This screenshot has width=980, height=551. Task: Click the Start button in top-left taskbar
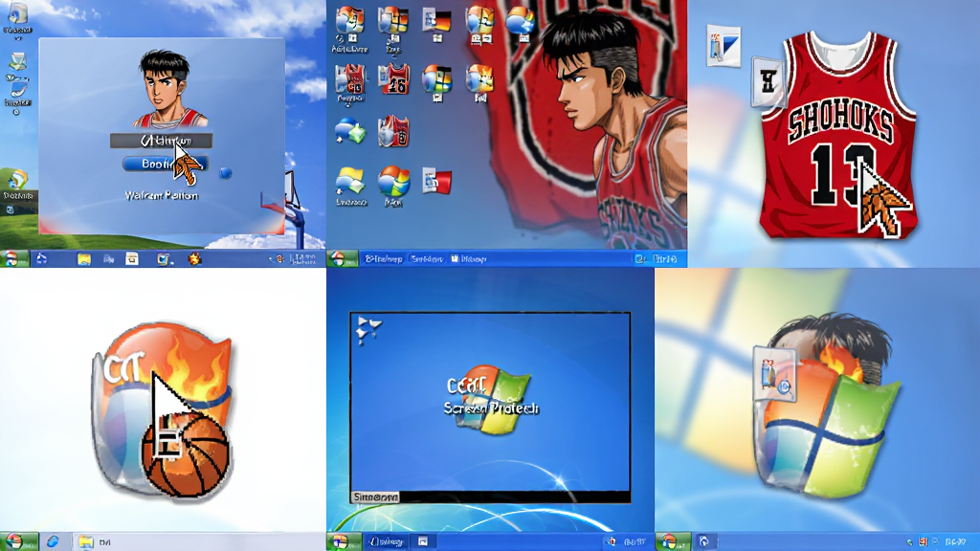13,258
